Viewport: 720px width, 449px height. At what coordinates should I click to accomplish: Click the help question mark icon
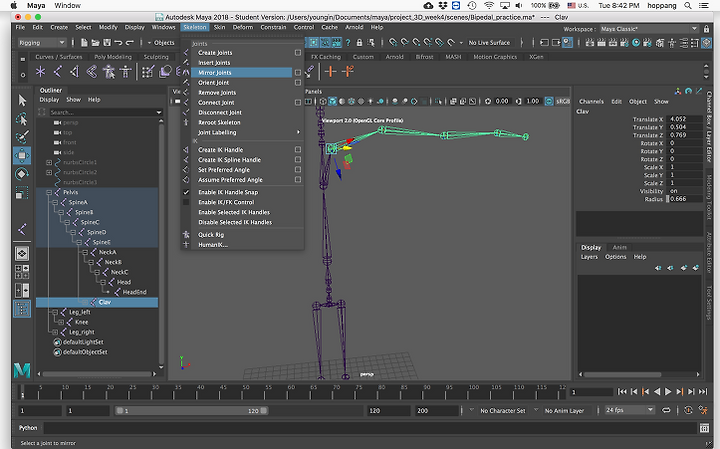(x=348, y=43)
